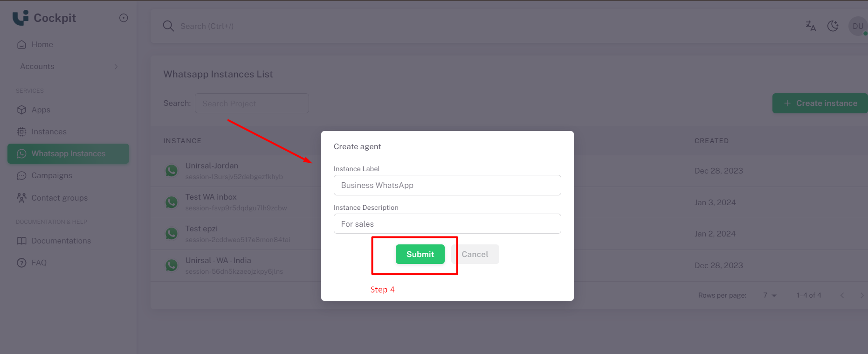Select the Unirsal-Jordan instance name
The width and height of the screenshot is (868, 354).
click(x=212, y=166)
